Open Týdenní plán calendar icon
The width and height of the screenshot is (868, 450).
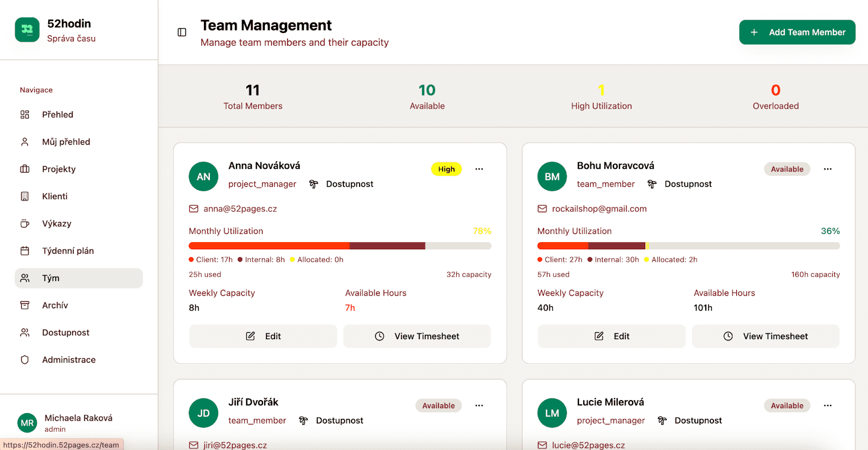[25, 251]
